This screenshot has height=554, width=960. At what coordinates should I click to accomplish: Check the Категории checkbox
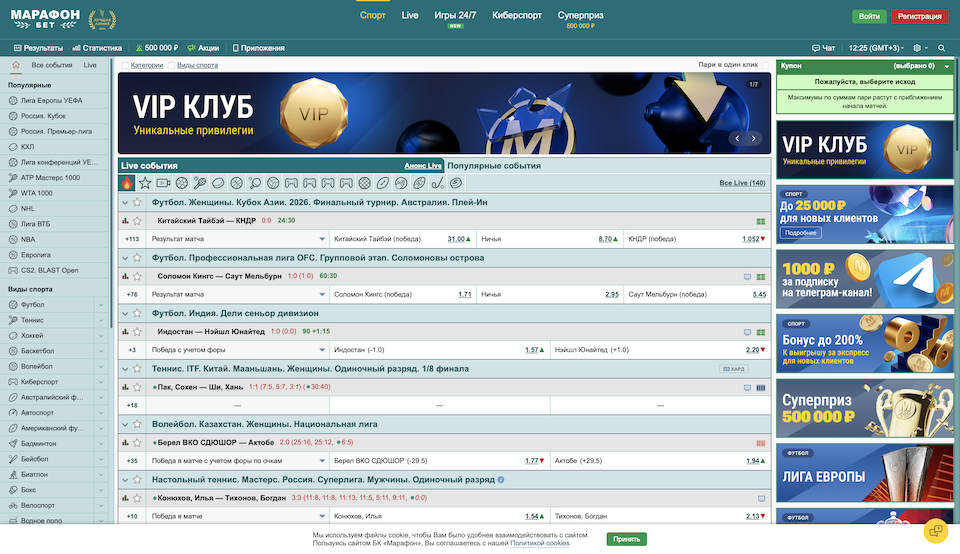124,65
